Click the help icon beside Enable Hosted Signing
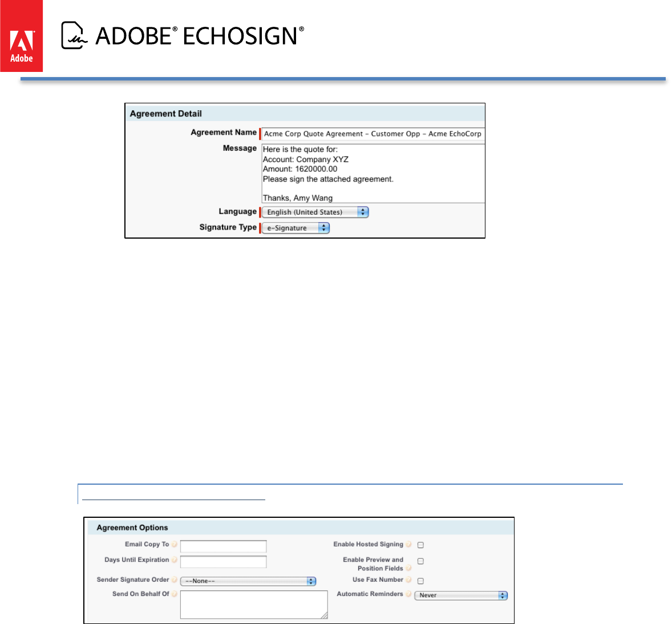Screen dimensions: 672x624 click(x=409, y=544)
